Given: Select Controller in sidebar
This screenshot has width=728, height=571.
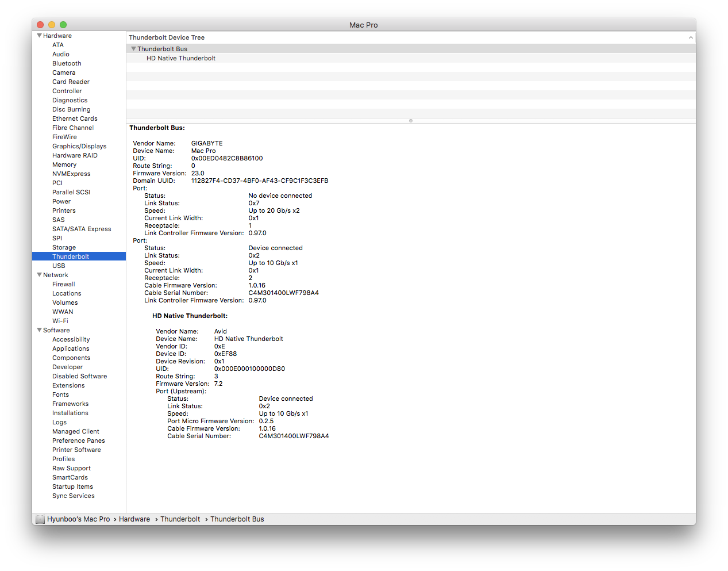Looking at the screenshot, I should tap(67, 91).
